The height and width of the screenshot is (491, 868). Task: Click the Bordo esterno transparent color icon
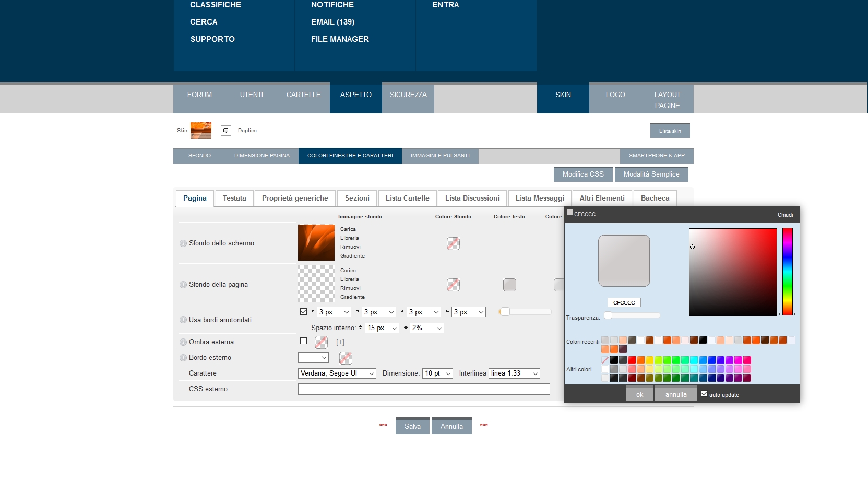coord(346,358)
